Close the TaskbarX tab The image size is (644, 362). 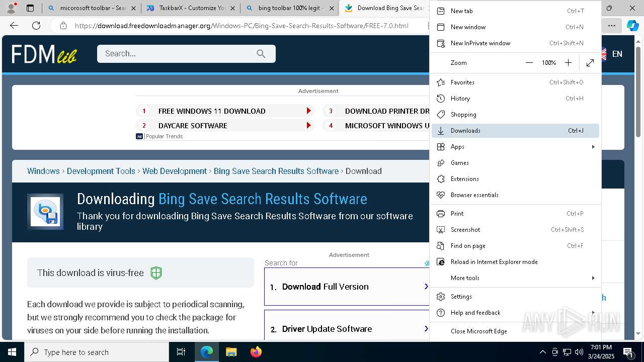(x=232, y=8)
